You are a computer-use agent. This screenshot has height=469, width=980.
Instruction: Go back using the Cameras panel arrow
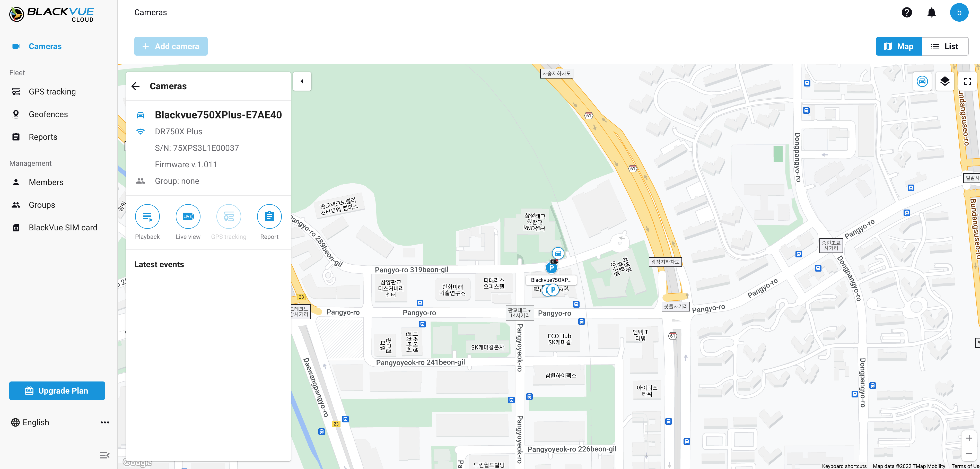pyautogui.click(x=135, y=86)
